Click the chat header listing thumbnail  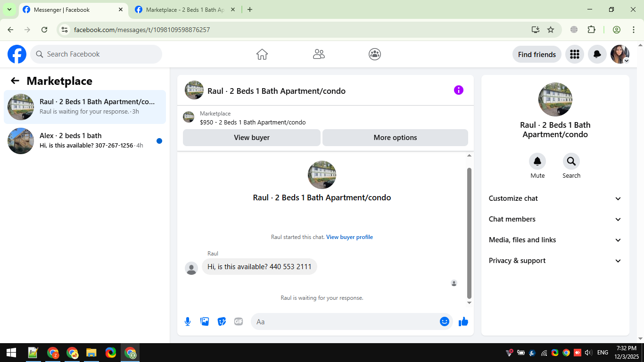coord(194,90)
